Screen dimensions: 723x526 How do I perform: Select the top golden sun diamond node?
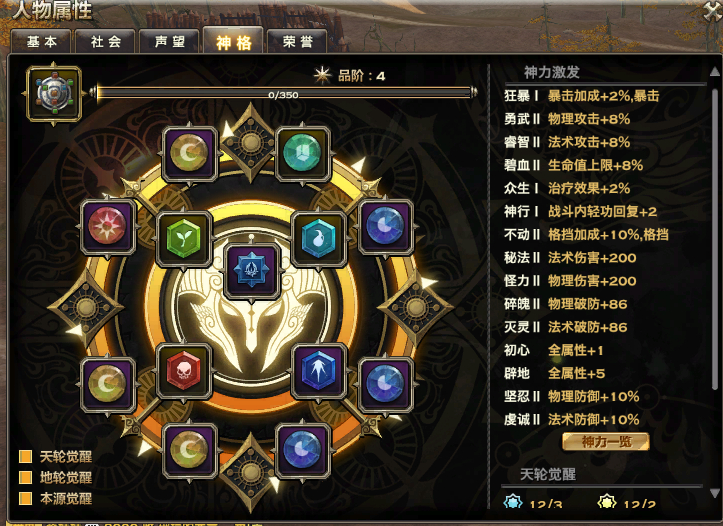250,142
